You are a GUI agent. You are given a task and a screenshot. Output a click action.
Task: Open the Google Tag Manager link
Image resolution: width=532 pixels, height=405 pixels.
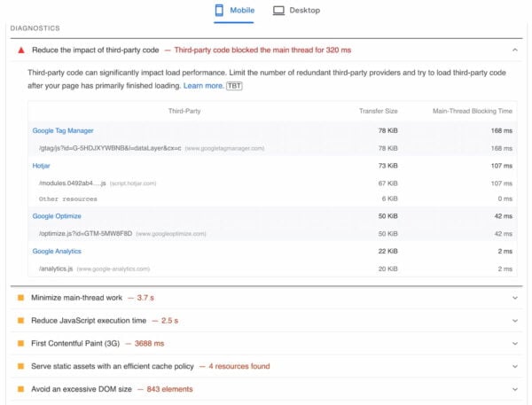(x=63, y=131)
